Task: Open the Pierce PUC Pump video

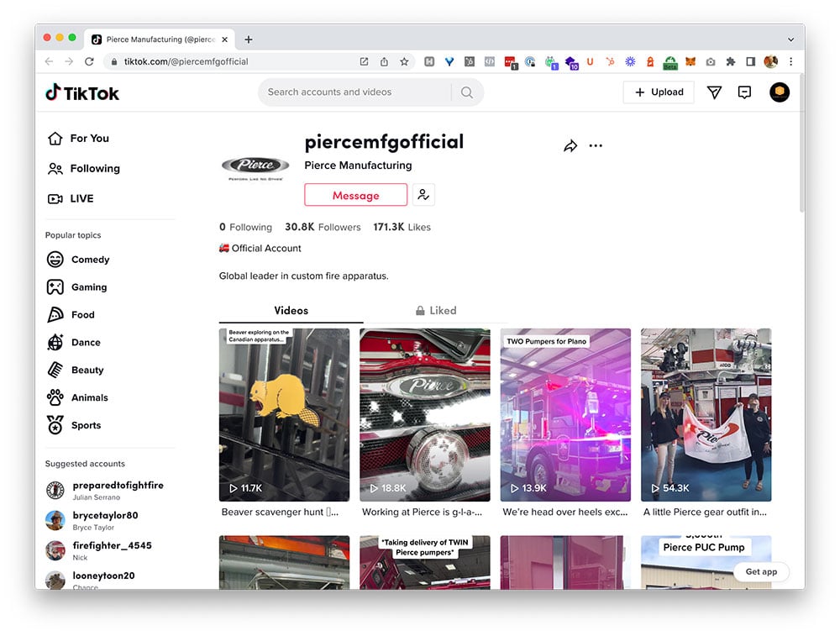Action: point(706,562)
